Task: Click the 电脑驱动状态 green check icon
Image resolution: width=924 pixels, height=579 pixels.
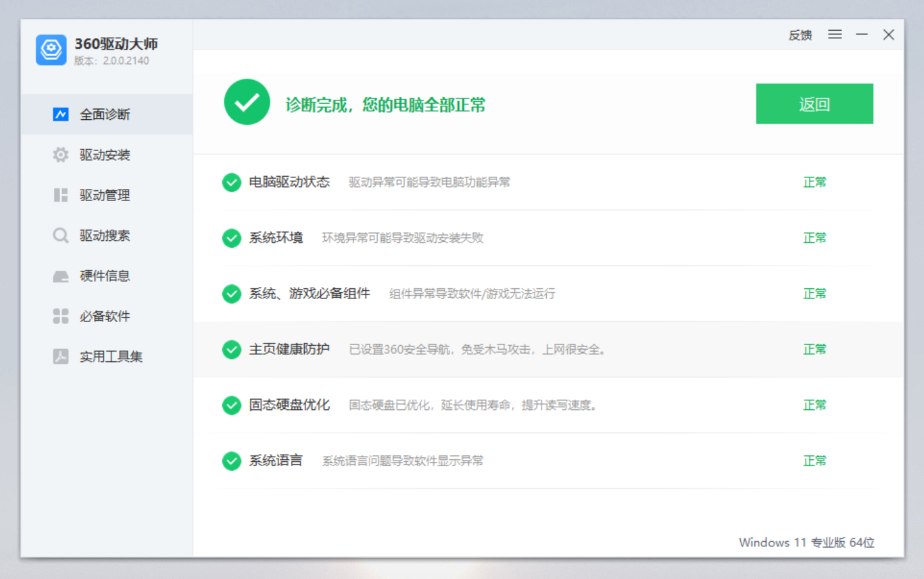Action: coord(231,183)
